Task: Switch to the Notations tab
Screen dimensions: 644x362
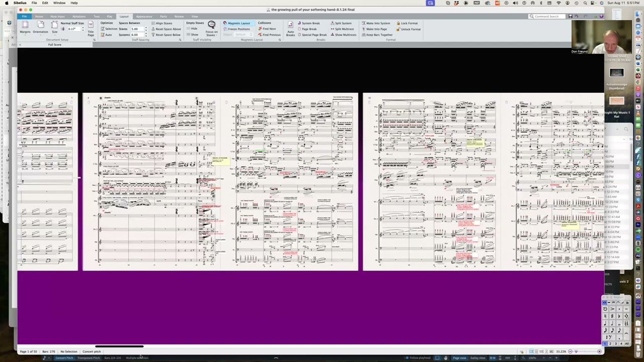Action: pyautogui.click(x=79, y=17)
